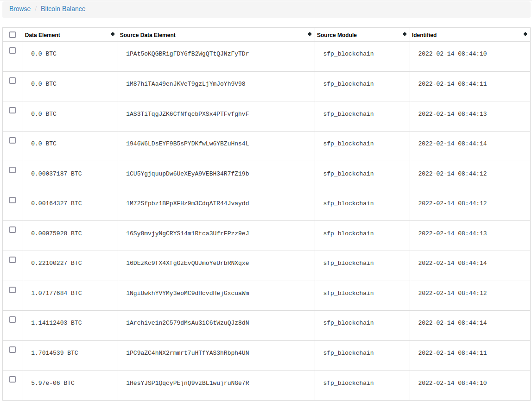Screen dimensions: 532x402
Task: Check the 0.22100227 BTC row
Action: click(x=13, y=260)
